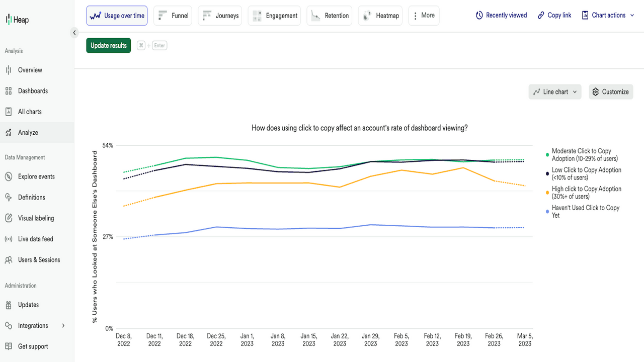644x362 pixels.
Task: Click the Update results button
Action: point(109,45)
